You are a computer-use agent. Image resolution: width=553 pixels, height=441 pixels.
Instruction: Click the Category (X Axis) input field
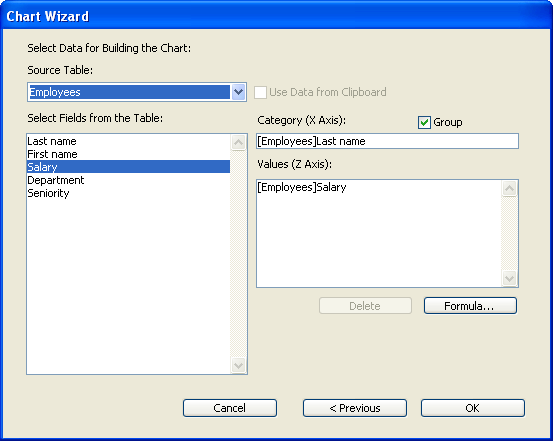coord(387,141)
